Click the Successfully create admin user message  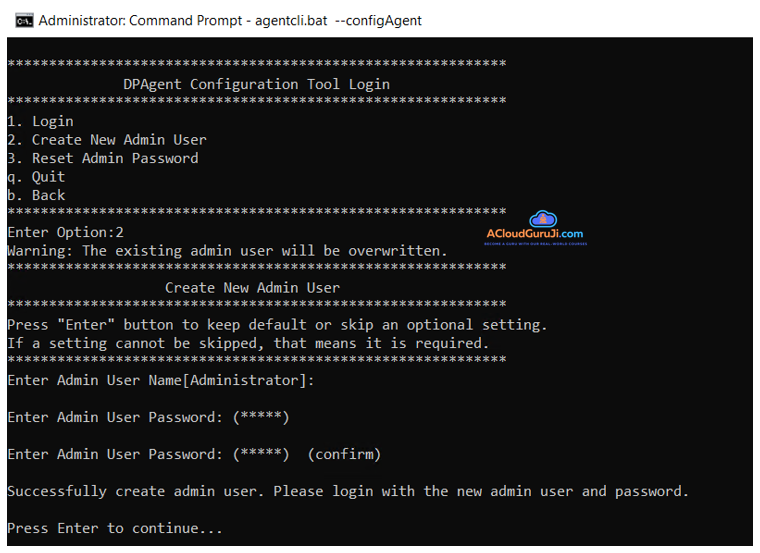(x=348, y=491)
